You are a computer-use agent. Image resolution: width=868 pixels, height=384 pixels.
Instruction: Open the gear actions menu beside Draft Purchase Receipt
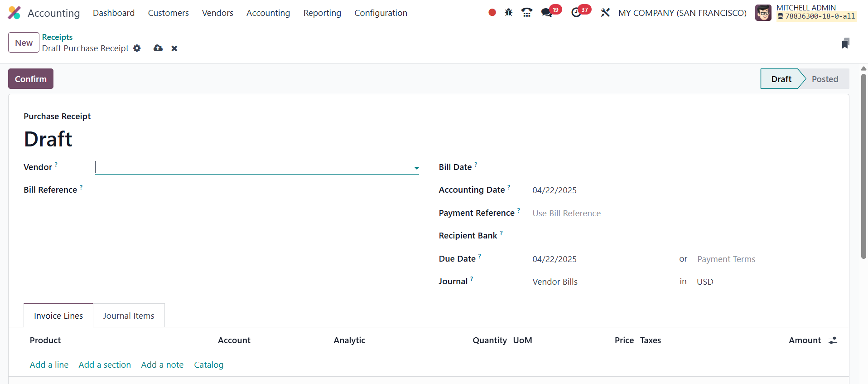[137, 49]
